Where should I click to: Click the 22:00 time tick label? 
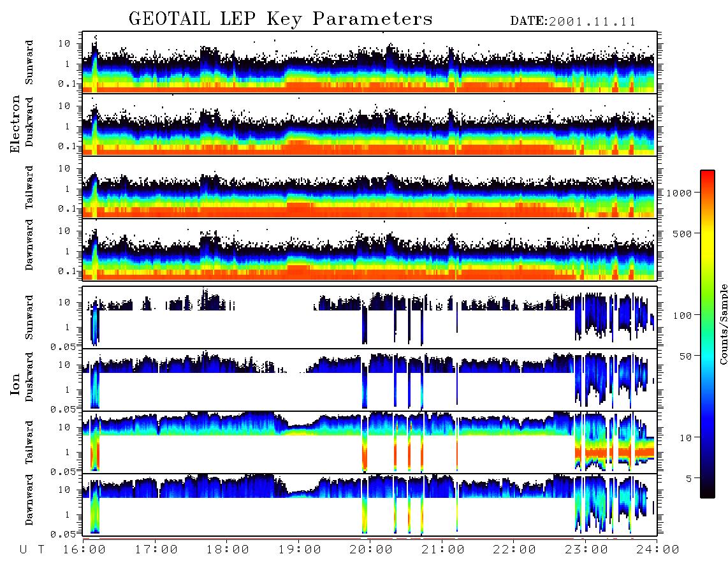tap(514, 550)
